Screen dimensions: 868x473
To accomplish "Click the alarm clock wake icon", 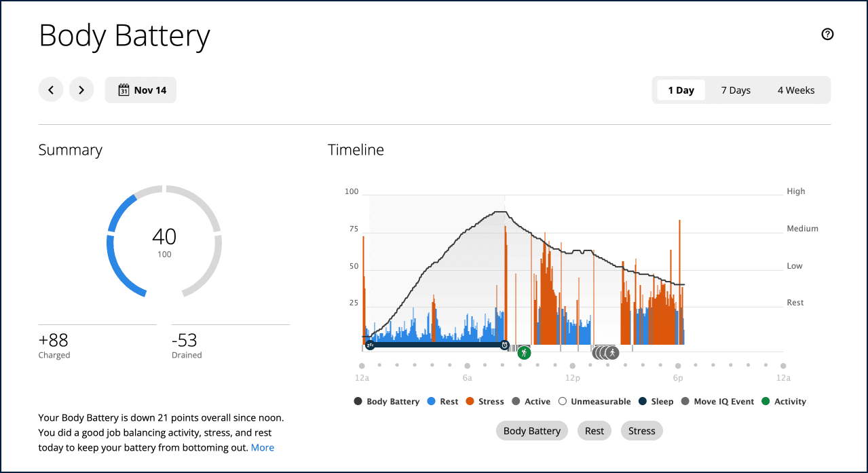I will pos(504,345).
